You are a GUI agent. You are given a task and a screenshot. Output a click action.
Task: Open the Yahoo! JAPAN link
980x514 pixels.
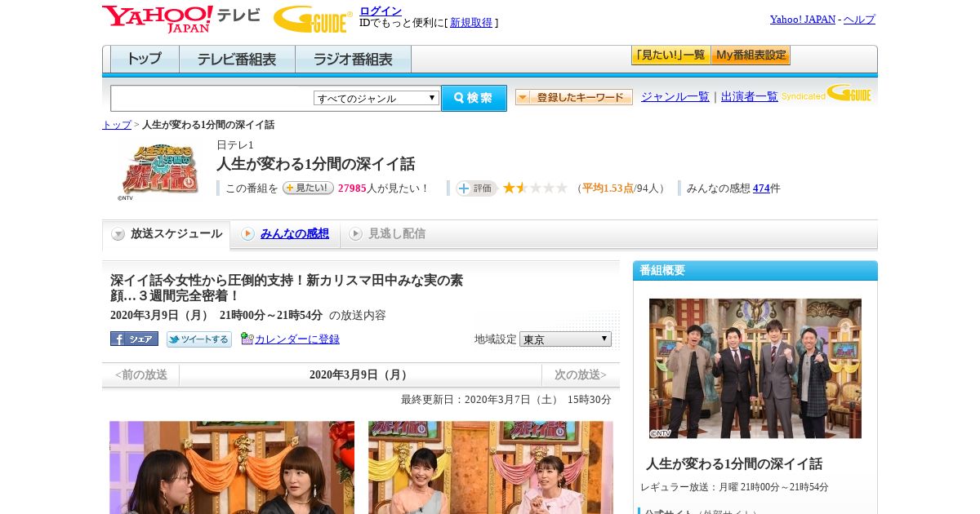tap(803, 20)
